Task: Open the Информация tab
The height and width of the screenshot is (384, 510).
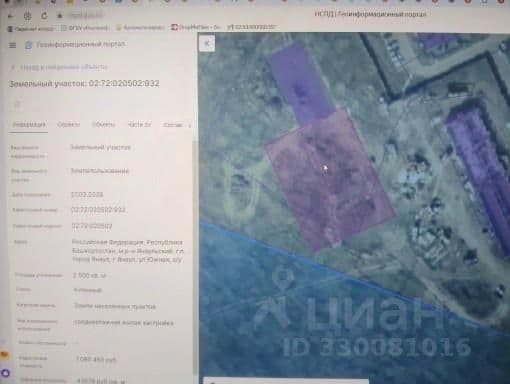Action: tap(29, 125)
